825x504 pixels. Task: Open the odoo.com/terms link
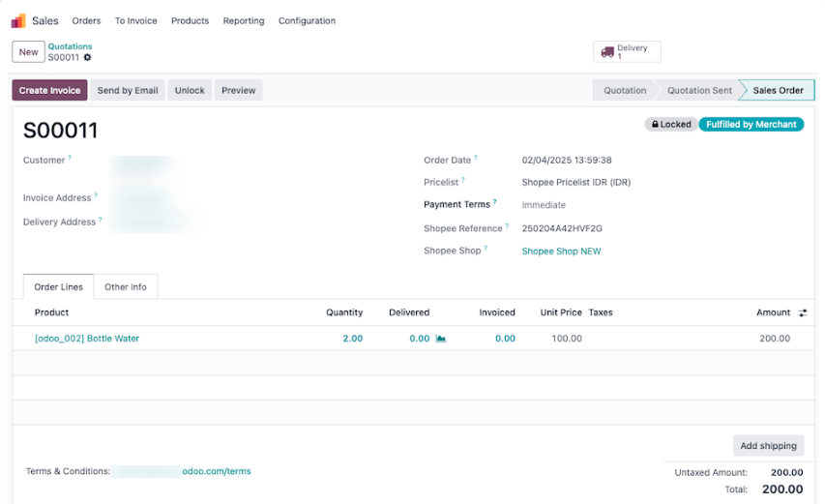217,471
